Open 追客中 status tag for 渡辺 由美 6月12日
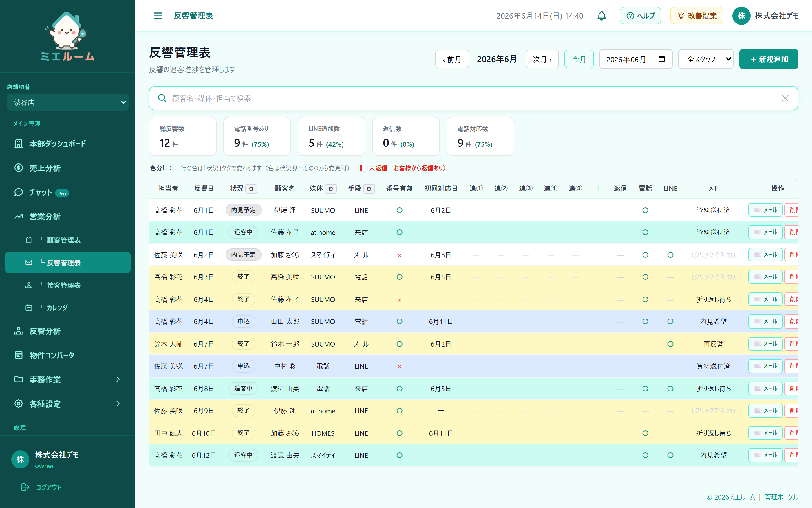The width and height of the screenshot is (812, 508). pyautogui.click(x=243, y=455)
